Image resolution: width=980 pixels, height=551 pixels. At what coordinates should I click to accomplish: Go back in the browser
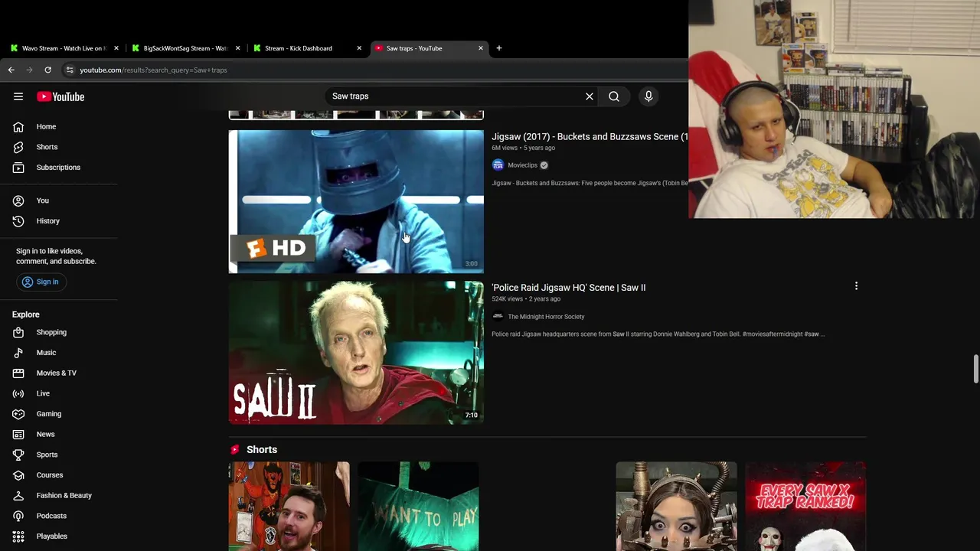point(11,70)
